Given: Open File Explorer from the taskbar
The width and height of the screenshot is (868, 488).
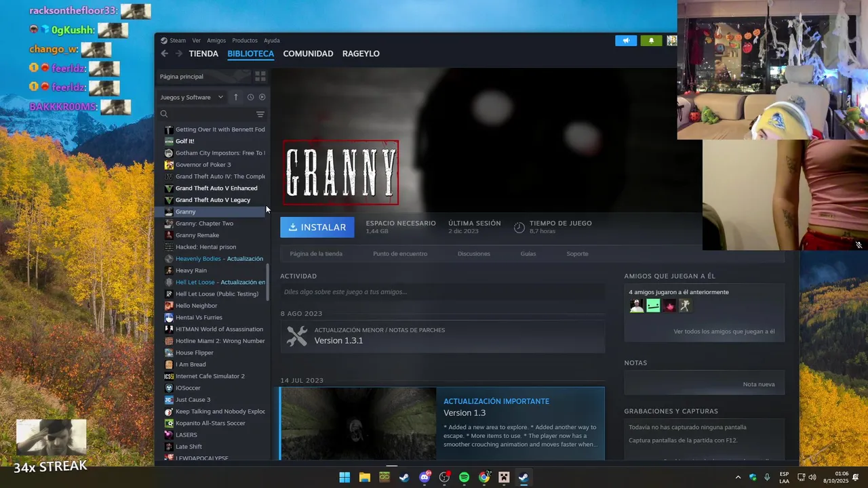Looking at the screenshot, I should pyautogui.click(x=364, y=477).
